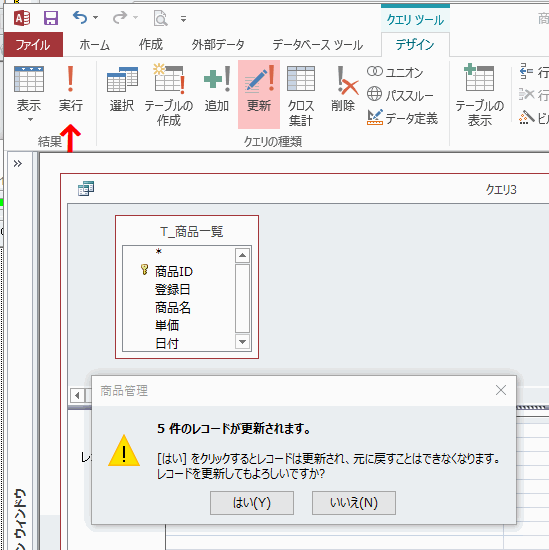Image resolution: width=549 pixels, height=550 pixels.
Task: Open Customize Quick Access Toolbar dropdown
Action: [183, 19]
